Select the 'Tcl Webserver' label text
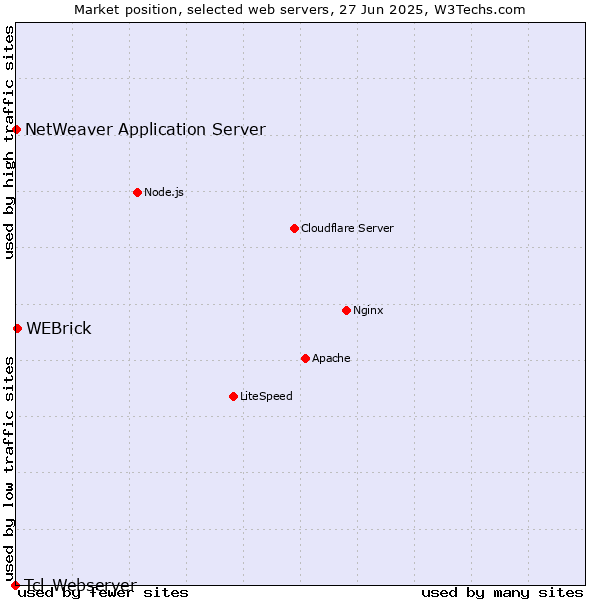 (x=80, y=585)
